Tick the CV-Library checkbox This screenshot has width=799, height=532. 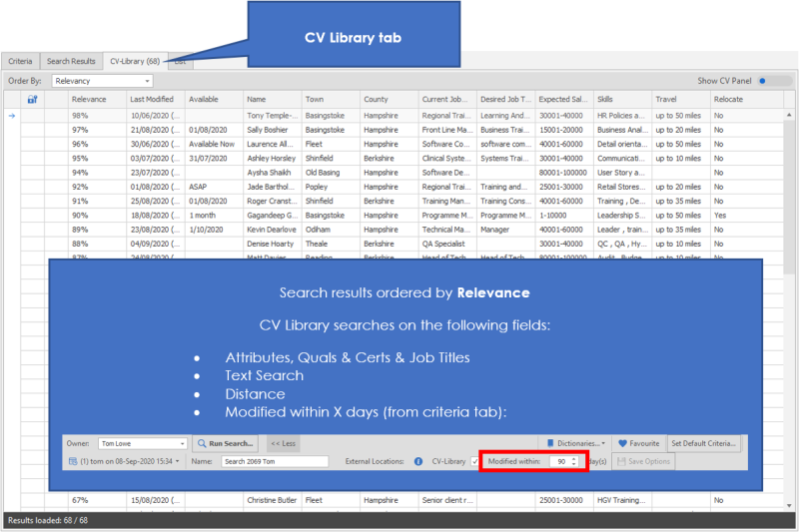tap(474, 461)
